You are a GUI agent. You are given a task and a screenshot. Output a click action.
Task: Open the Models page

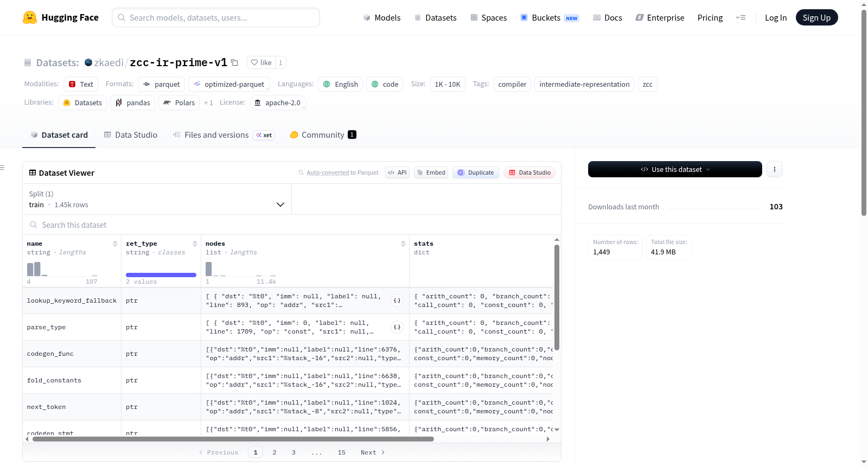pyautogui.click(x=382, y=18)
